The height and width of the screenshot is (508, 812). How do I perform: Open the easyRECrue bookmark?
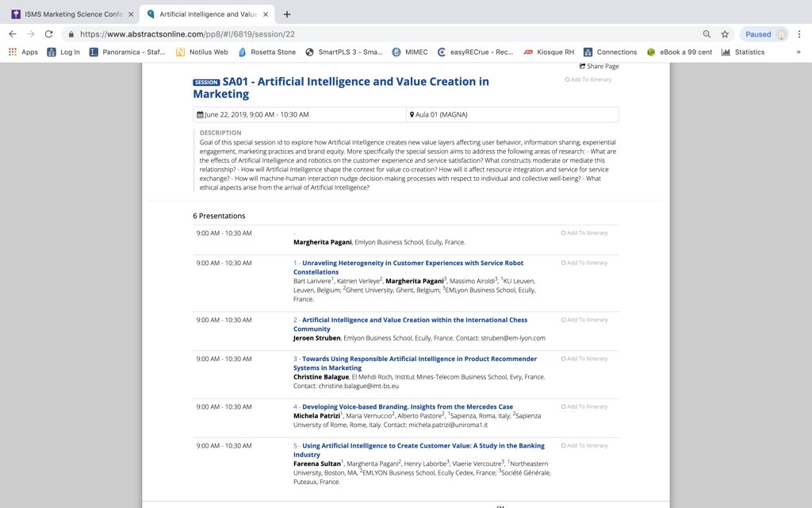(476, 52)
